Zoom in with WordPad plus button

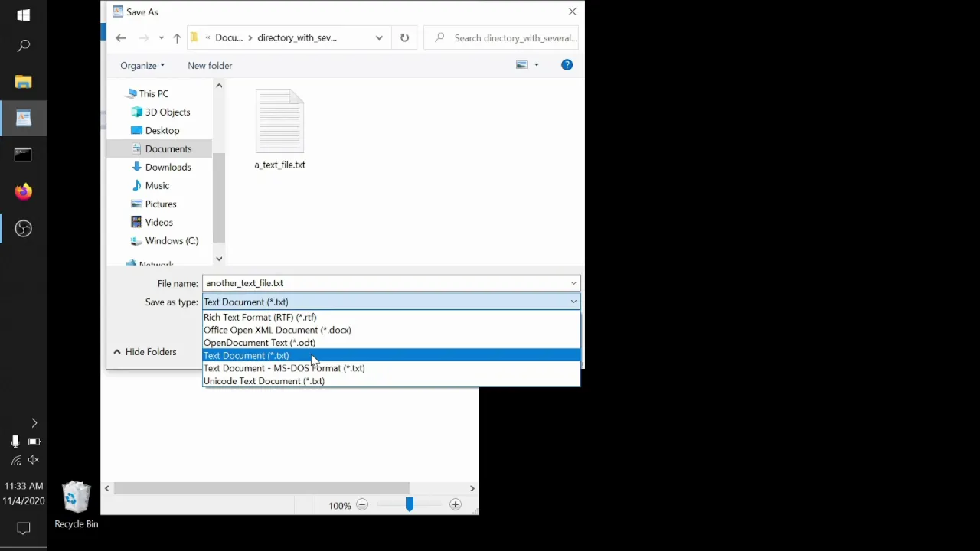pos(456,505)
